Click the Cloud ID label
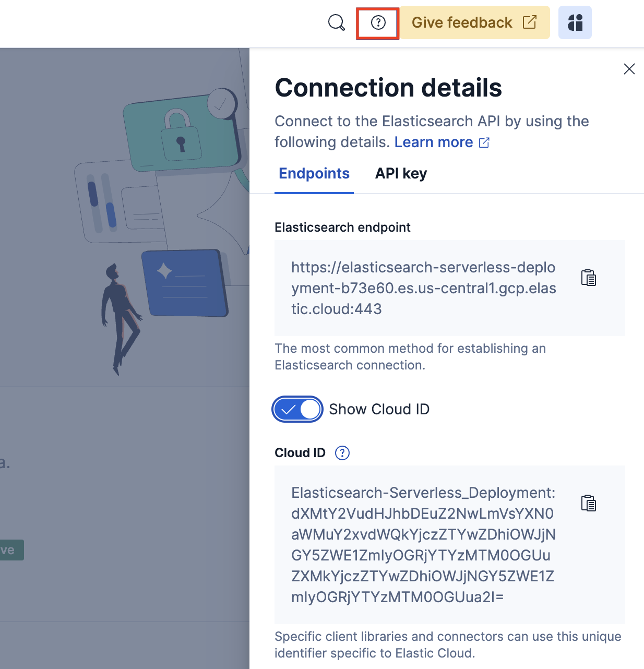 coord(300,453)
